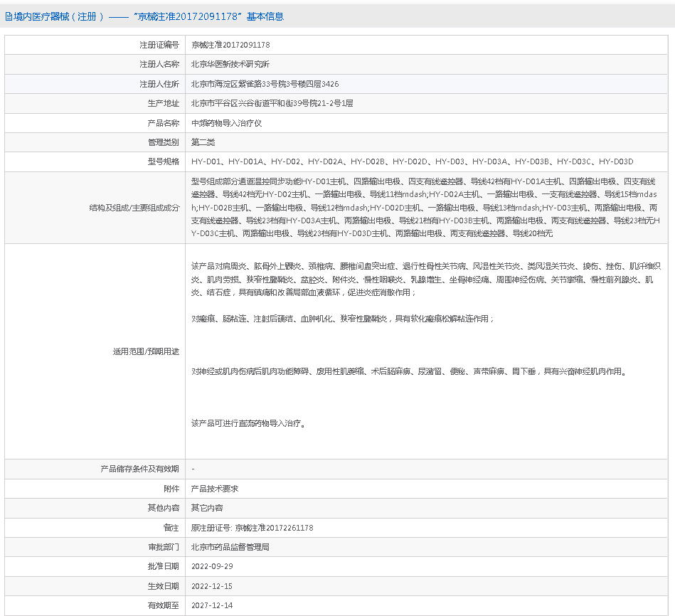The width and height of the screenshot is (675, 616).
Task: Select the effective date 2022-12-15
Action: point(212,586)
